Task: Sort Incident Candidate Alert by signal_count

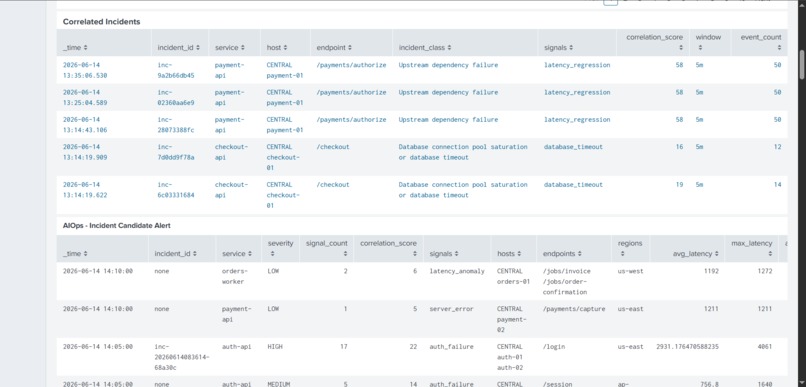Action: 326,248
